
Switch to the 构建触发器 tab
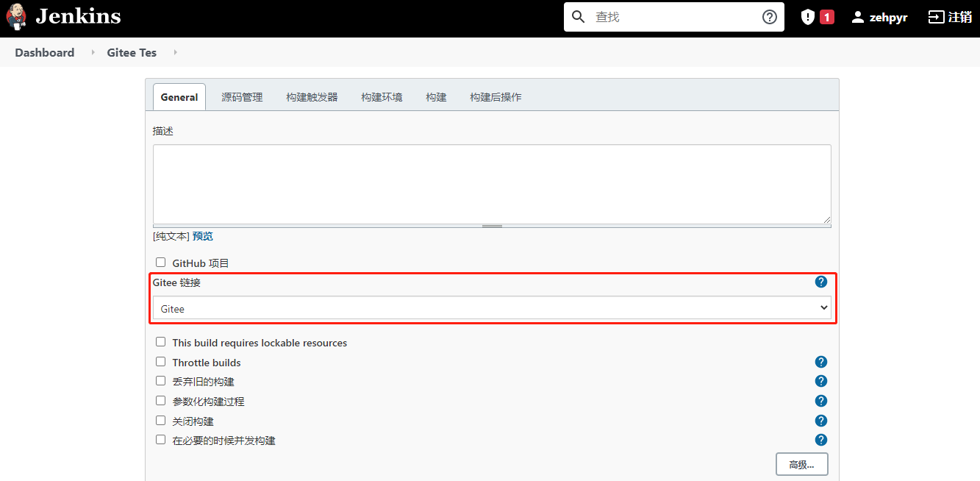pyautogui.click(x=312, y=96)
